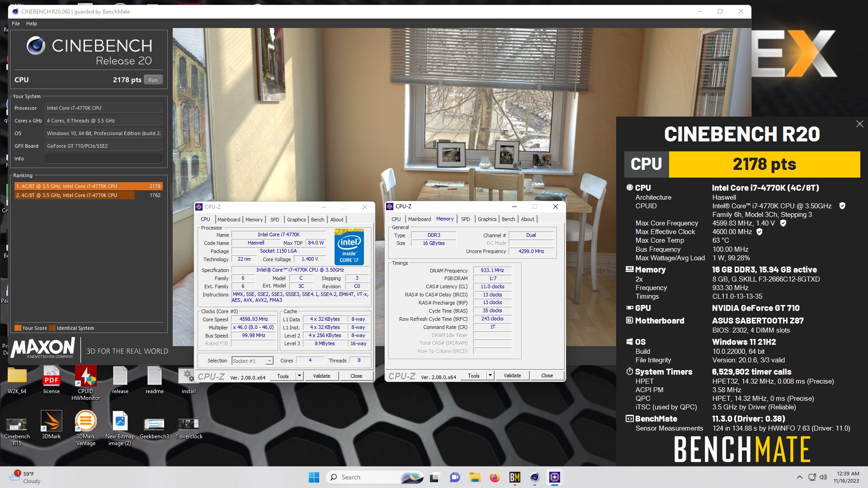Switch to Memory tab in left CPU-Z

[254, 220]
